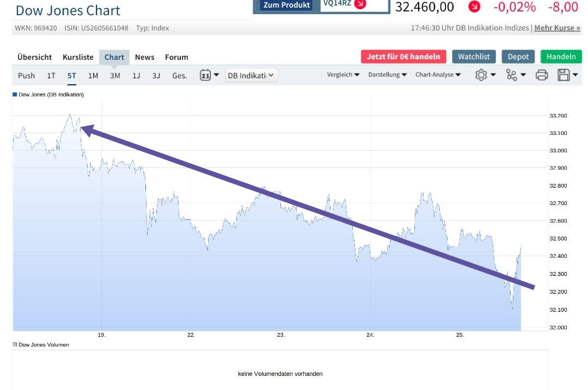Expand the Vergleich dropdown

coord(343,75)
